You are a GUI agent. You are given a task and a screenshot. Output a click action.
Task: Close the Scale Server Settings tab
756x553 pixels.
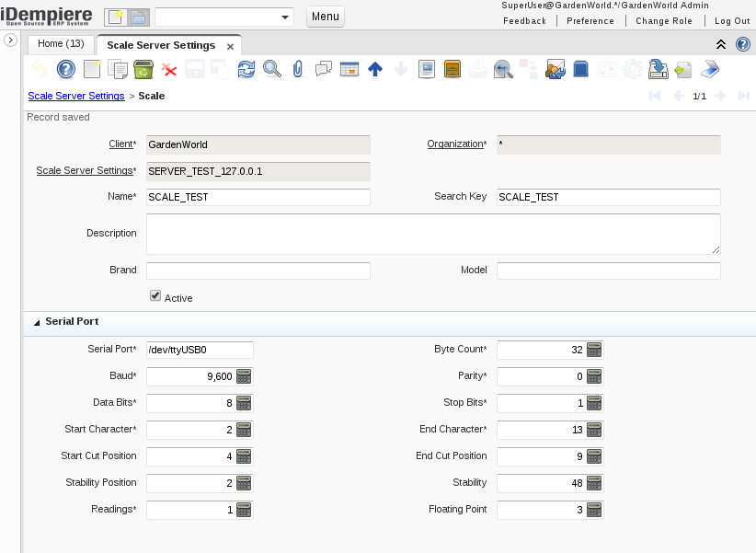(x=230, y=46)
